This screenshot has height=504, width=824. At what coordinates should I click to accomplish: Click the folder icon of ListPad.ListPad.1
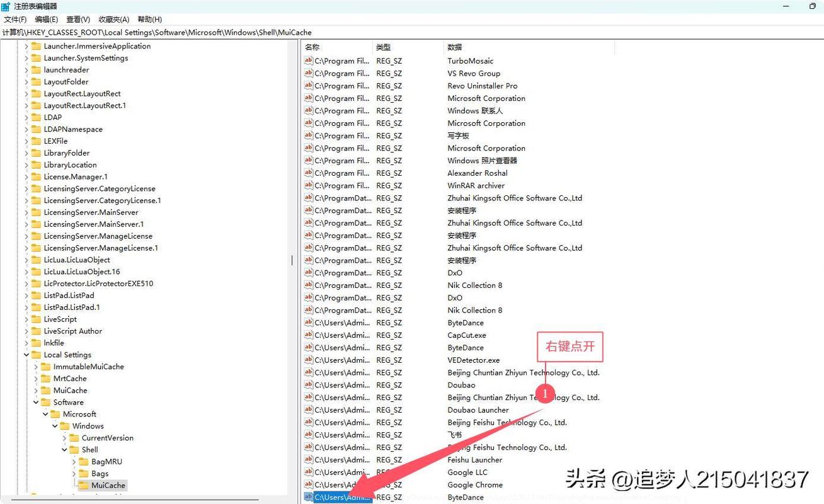point(36,307)
